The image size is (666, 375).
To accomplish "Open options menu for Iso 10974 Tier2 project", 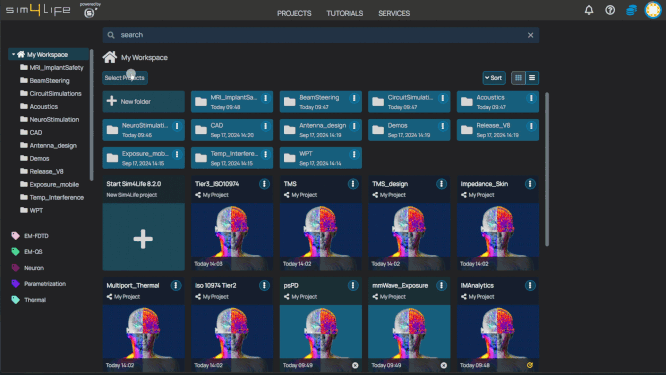I will click(264, 285).
